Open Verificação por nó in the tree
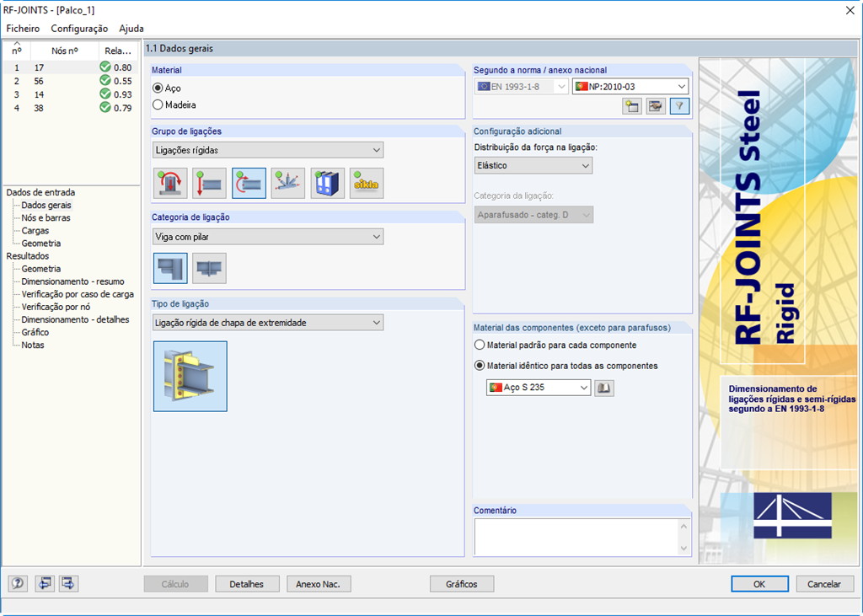863x616 pixels. 56,307
